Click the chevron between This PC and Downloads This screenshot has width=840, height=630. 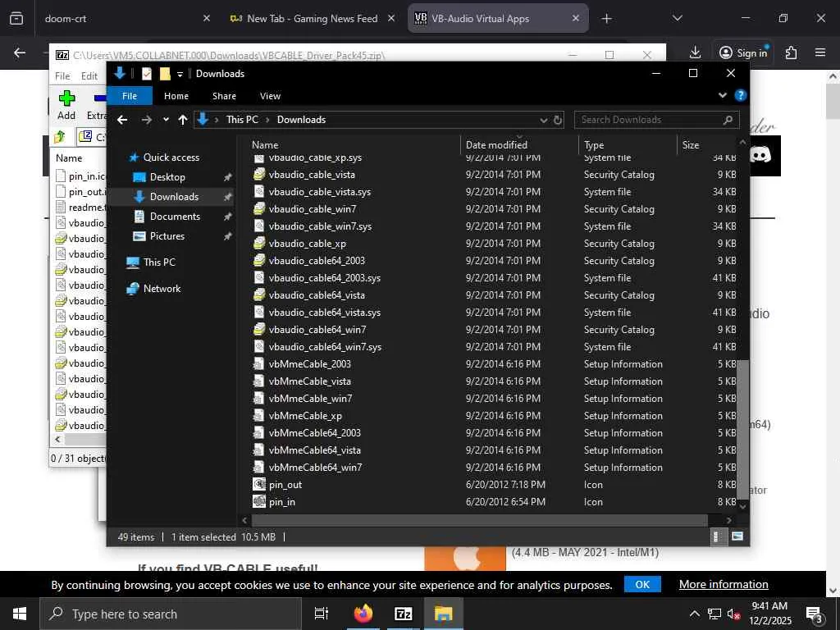tap(267, 120)
